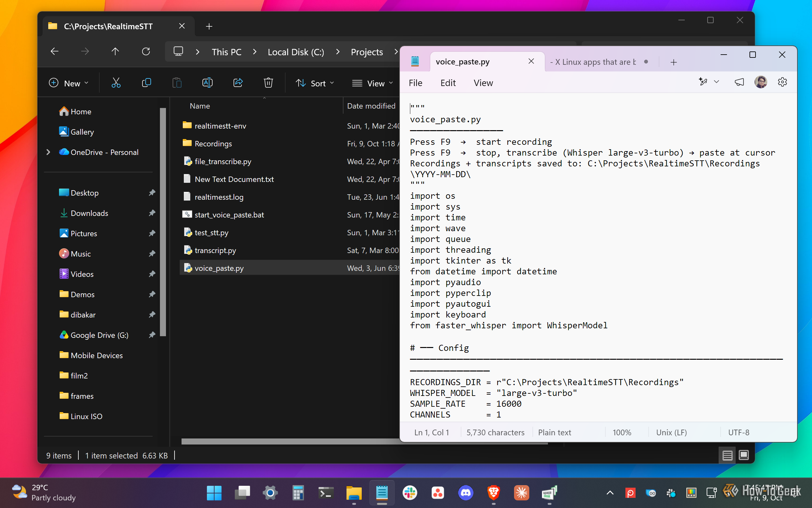This screenshot has width=812, height=508.
Task: Click the megaphone feedback icon in Notepad
Action: 739,82
